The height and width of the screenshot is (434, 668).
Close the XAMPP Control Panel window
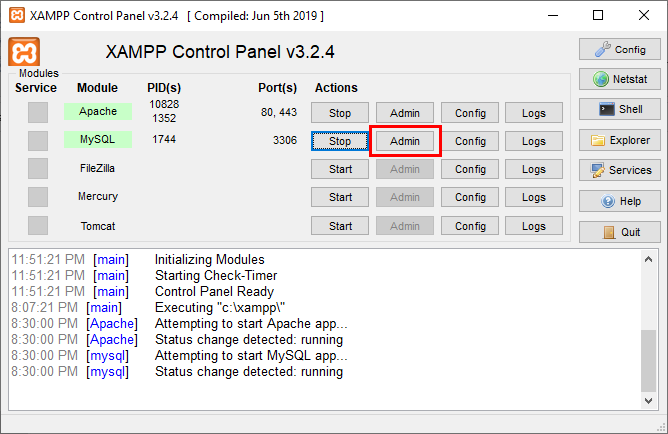[x=644, y=15]
